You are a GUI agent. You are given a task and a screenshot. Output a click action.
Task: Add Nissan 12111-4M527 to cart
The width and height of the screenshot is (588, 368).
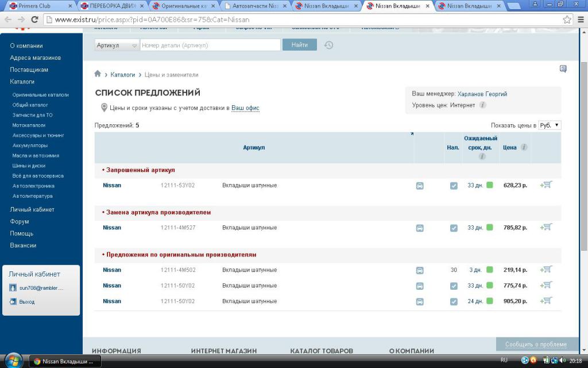(x=546, y=227)
